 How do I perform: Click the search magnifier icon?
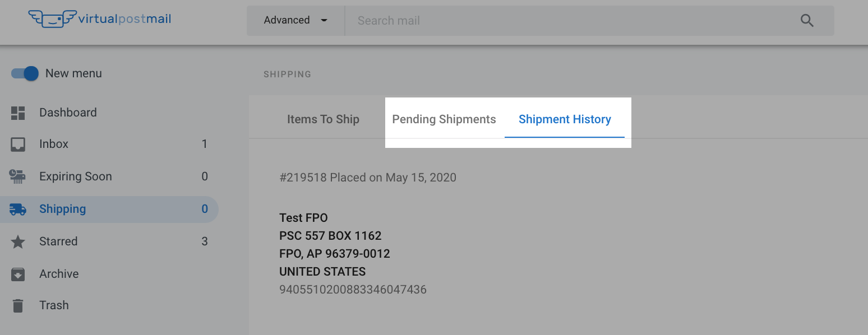click(807, 21)
